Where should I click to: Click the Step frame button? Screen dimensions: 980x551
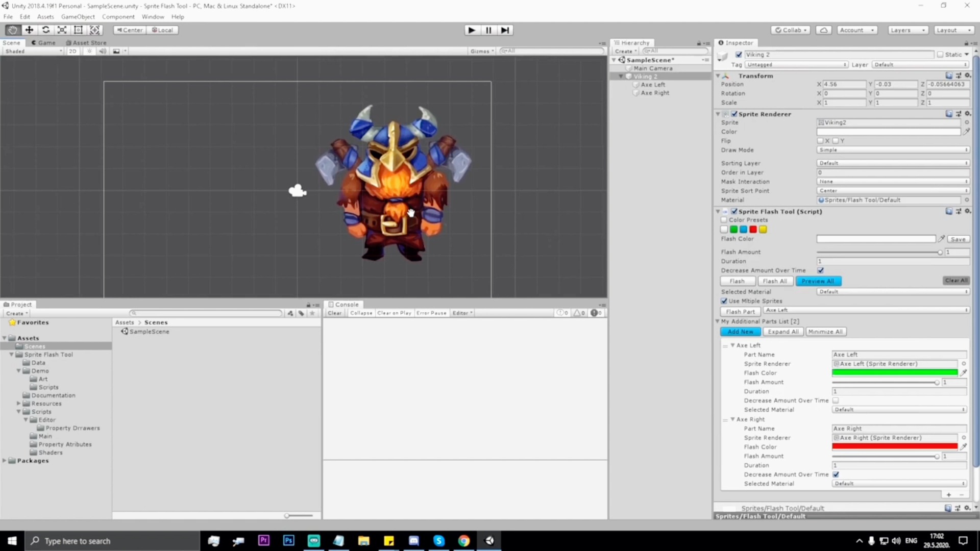click(x=505, y=30)
